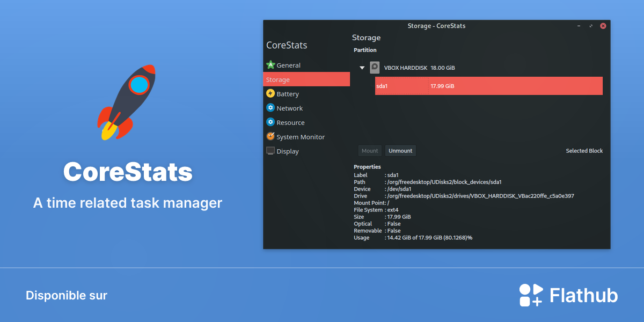Select Storage in the sidebar

tap(306, 79)
